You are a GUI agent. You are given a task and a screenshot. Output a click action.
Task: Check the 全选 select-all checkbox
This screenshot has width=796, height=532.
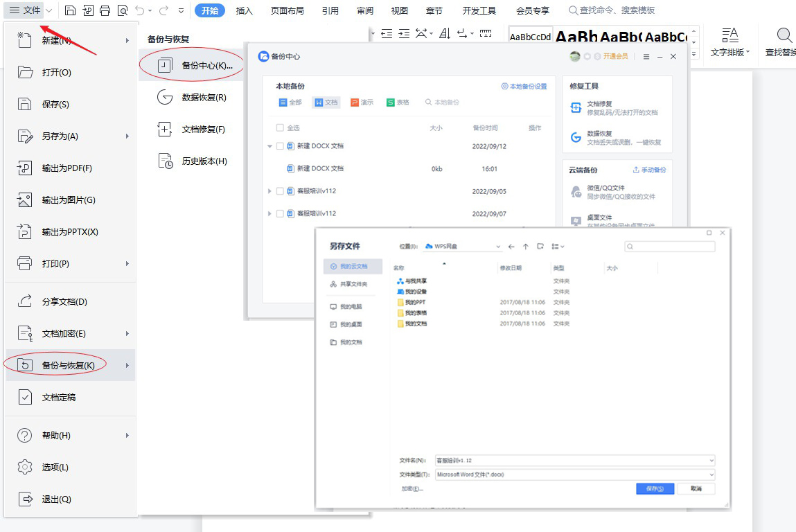click(x=280, y=128)
